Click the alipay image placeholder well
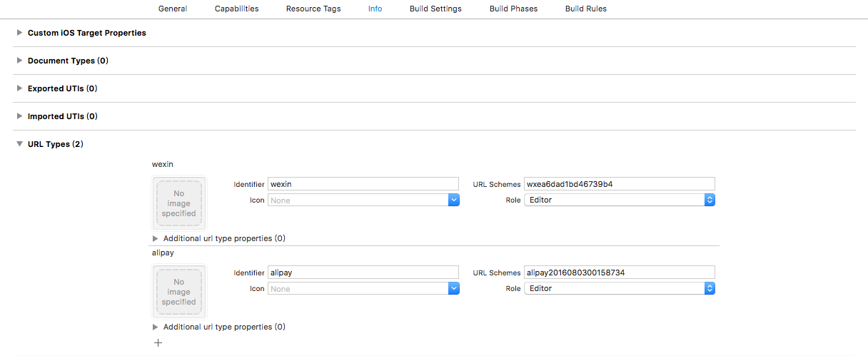Image resolution: width=868 pixels, height=356 pixels. pos(178,292)
